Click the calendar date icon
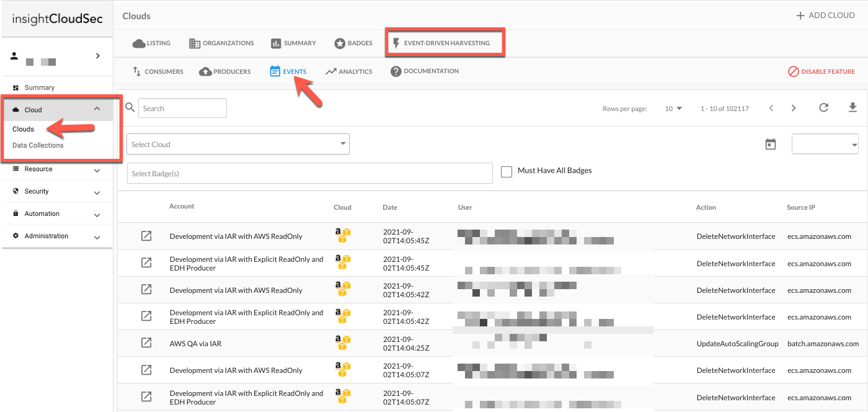868x412 pixels. [x=771, y=144]
